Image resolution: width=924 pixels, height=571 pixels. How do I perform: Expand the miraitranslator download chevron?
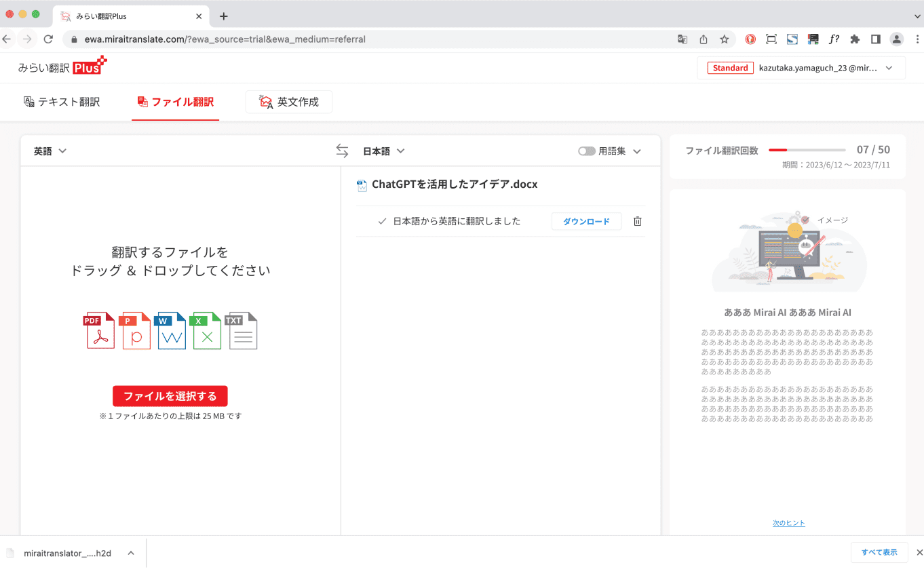point(130,553)
